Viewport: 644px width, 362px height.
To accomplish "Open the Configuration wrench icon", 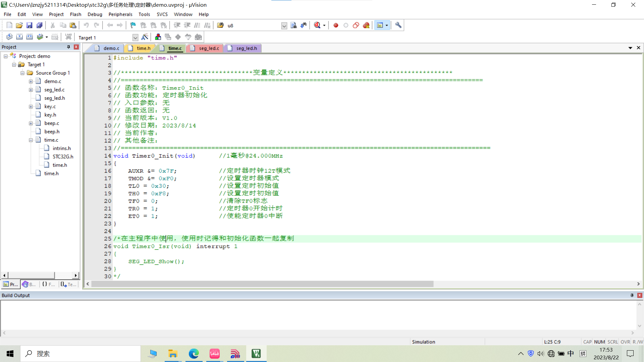I will [398, 25].
